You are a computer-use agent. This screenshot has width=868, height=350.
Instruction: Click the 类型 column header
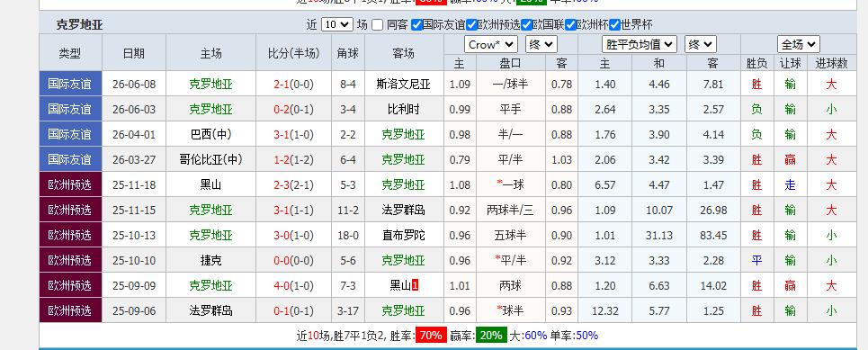pos(70,52)
